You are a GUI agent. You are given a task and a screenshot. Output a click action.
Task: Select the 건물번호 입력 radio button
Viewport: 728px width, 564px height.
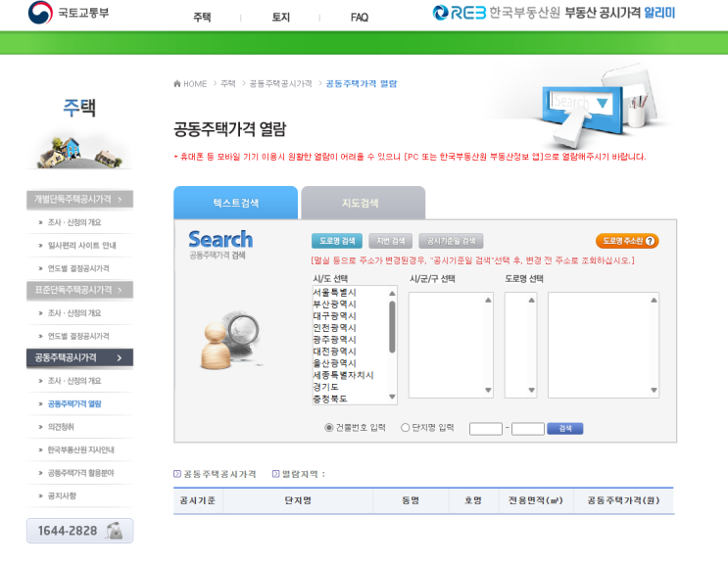328,428
